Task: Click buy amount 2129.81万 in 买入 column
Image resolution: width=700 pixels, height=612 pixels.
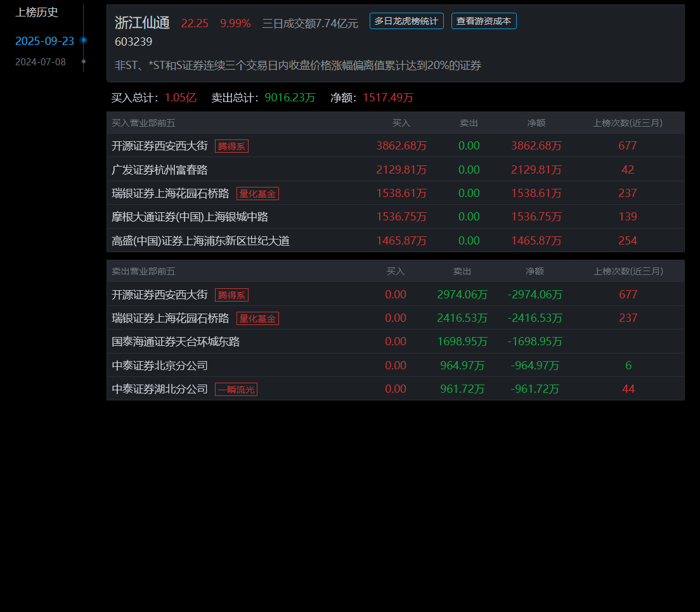Action: [x=401, y=170]
